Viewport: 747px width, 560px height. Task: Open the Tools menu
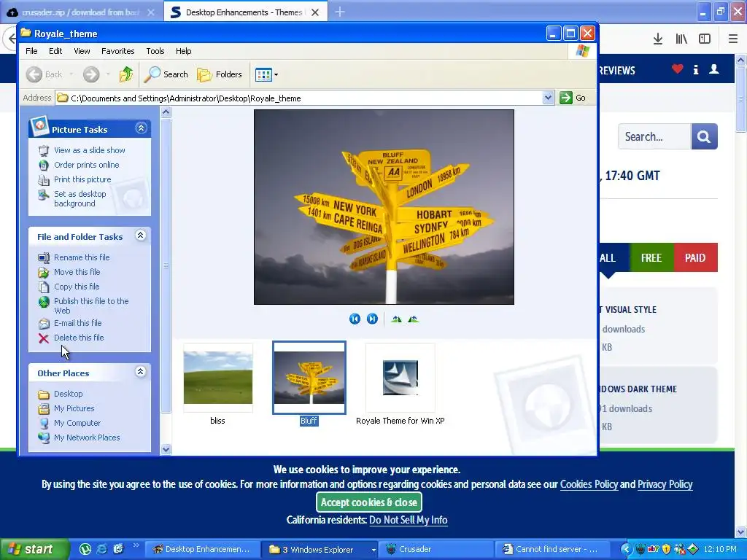155,51
